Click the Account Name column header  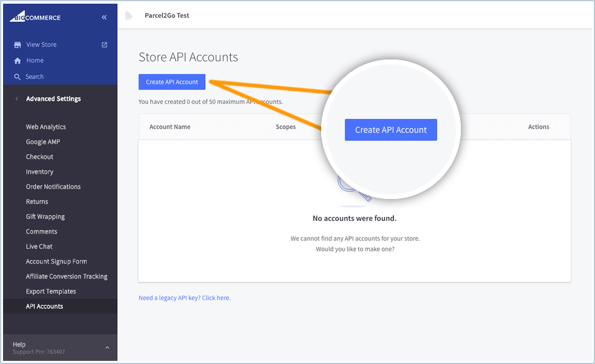169,126
